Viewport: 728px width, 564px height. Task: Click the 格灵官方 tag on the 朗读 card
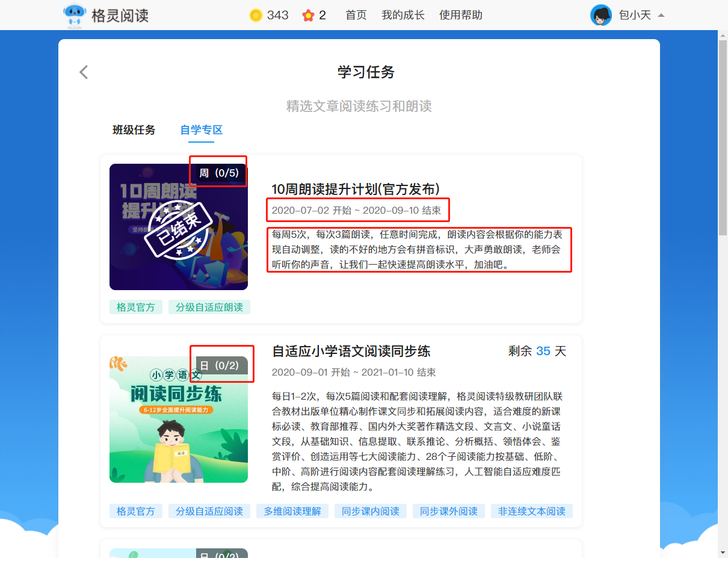(136, 307)
